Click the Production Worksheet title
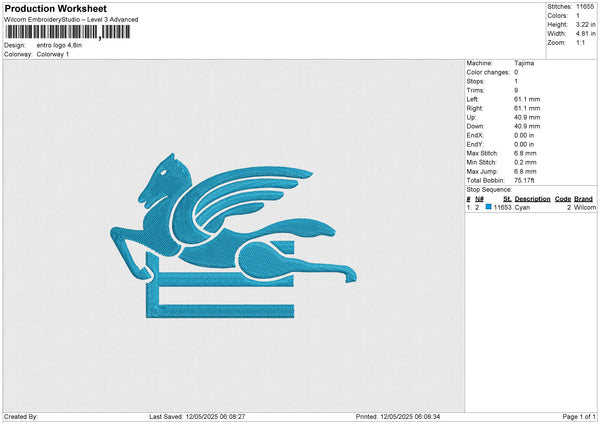The image size is (600, 424). click(55, 9)
